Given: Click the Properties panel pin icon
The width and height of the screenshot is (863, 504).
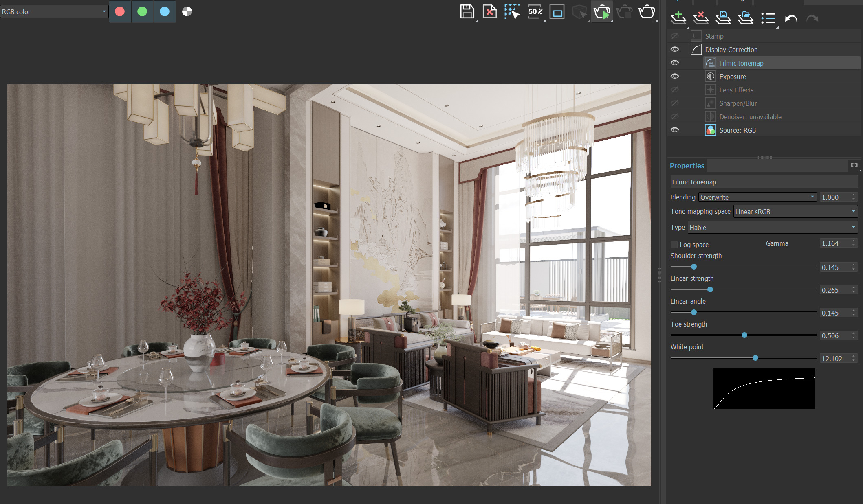Looking at the screenshot, I should pos(854,165).
